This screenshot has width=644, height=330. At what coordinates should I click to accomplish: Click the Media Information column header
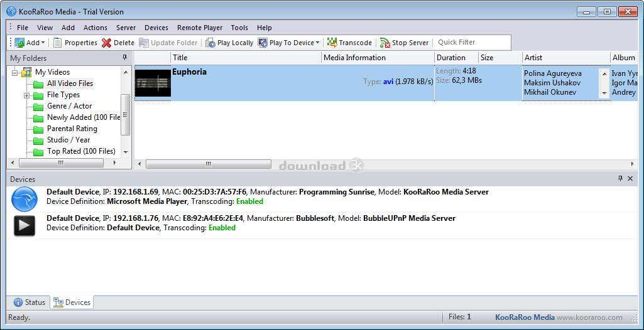point(378,58)
